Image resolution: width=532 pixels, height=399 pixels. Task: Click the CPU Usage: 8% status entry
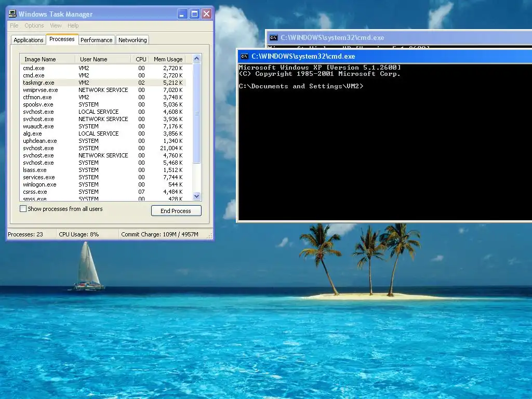79,234
